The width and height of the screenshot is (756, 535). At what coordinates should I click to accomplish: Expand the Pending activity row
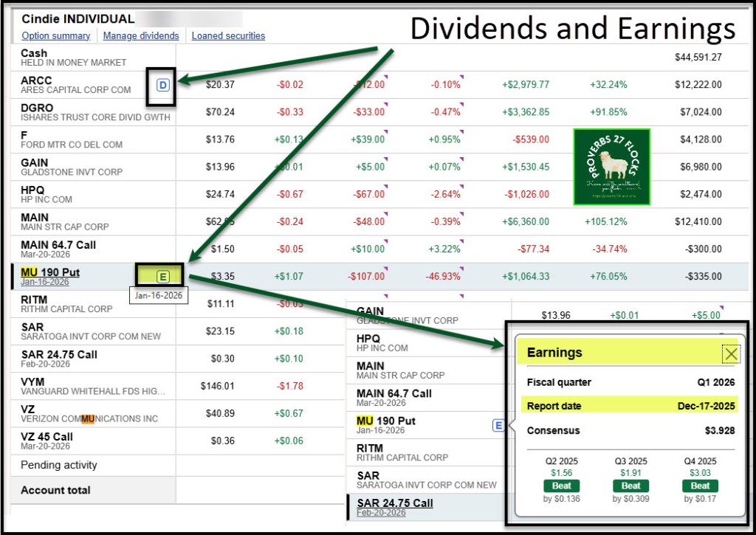[x=58, y=465]
